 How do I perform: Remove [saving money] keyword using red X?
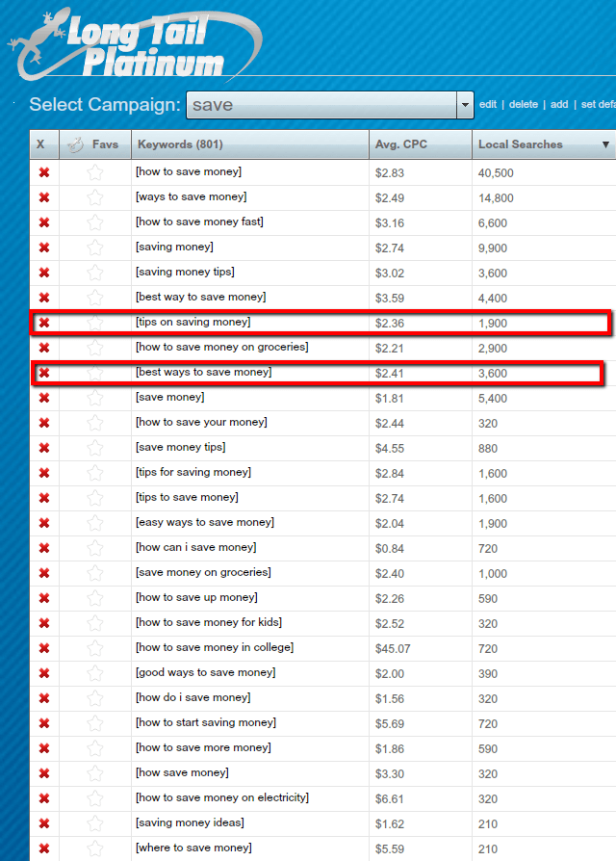(44, 248)
